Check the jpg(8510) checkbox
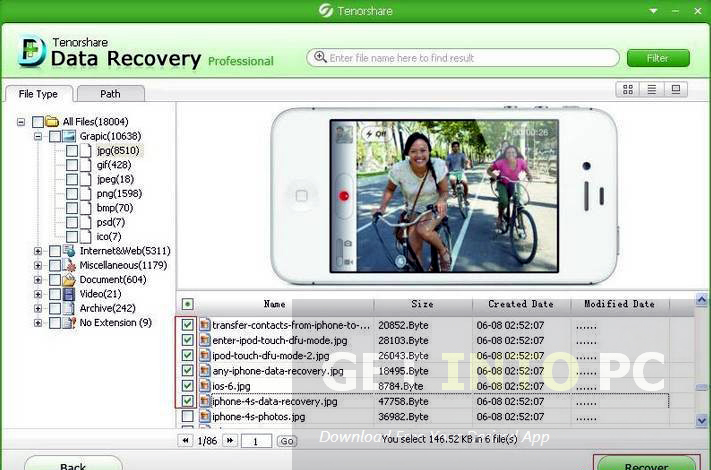Image resolution: width=711 pixels, height=470 pixels. [x=72, y=150]
